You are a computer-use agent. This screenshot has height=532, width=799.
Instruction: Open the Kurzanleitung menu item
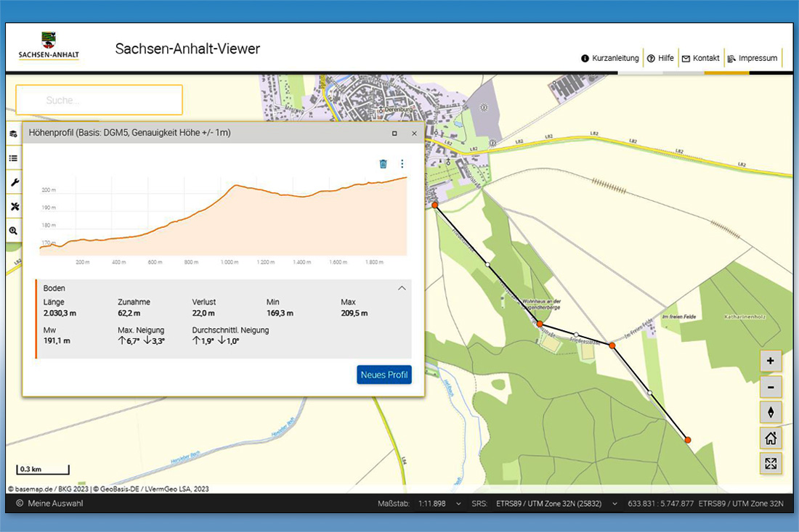click(610, 58)
